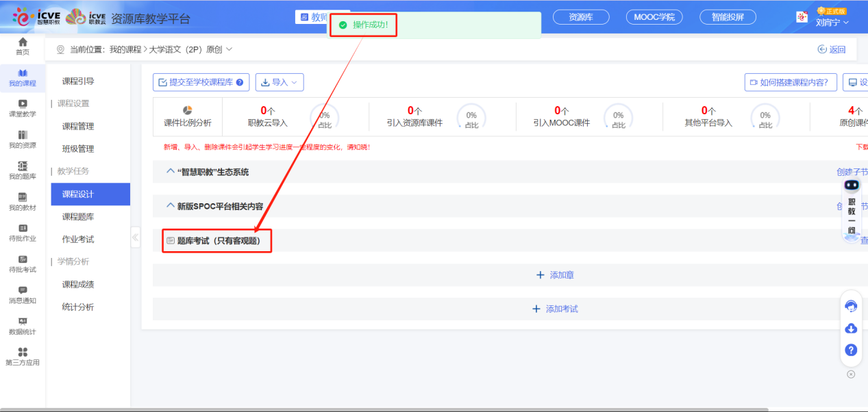868x412 pixels.
Task: Click the blue question mark help icon
Action: (851, 350)
